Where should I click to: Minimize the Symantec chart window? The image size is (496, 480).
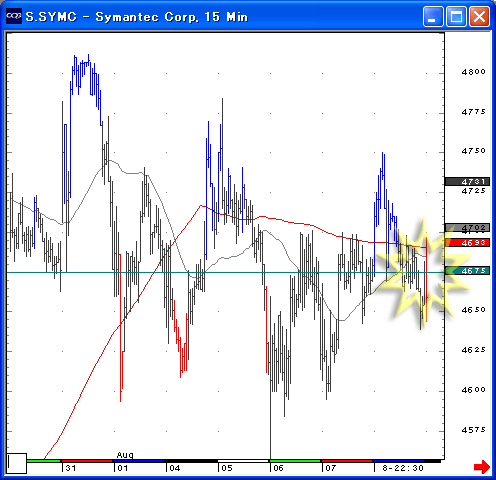[433, 16]
